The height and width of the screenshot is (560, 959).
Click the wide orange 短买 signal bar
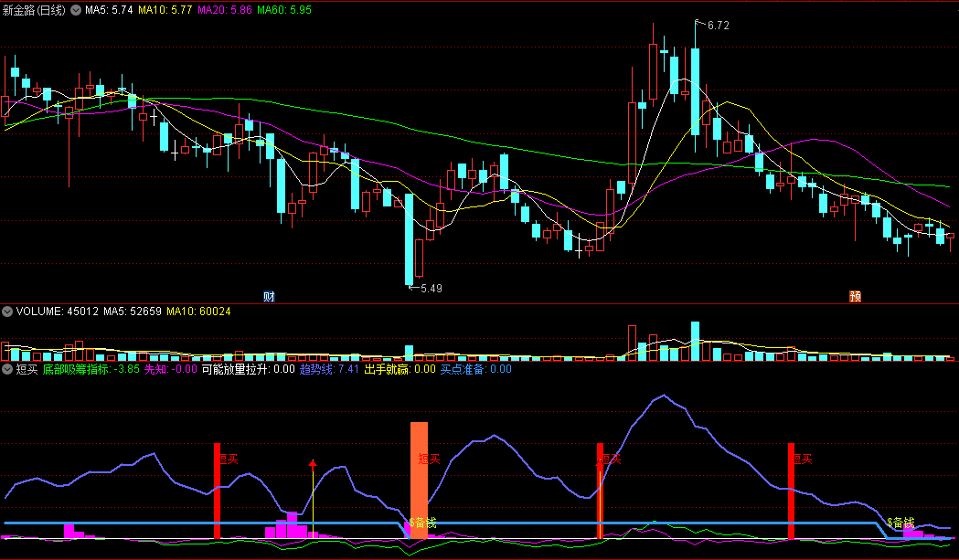[x=419, y=480]
